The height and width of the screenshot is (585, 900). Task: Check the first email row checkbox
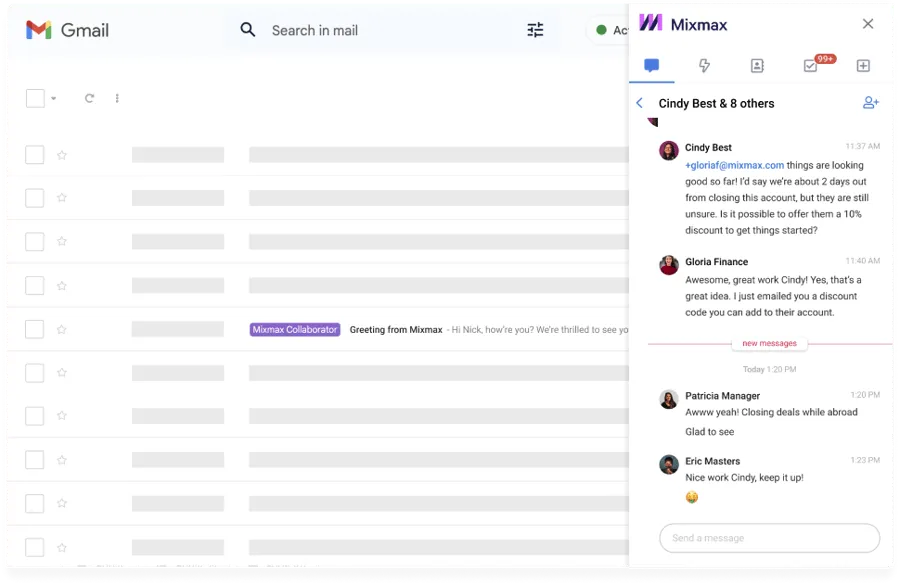[34, 154]
